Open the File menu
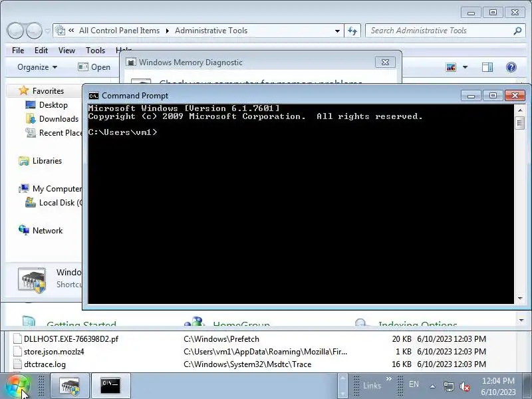 click(x=18, y=51)
